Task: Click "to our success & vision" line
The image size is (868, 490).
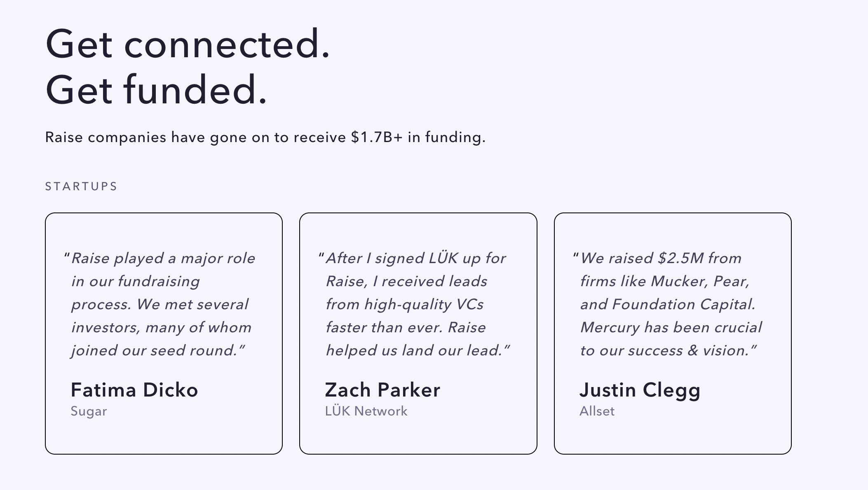Action: point(669,350)
